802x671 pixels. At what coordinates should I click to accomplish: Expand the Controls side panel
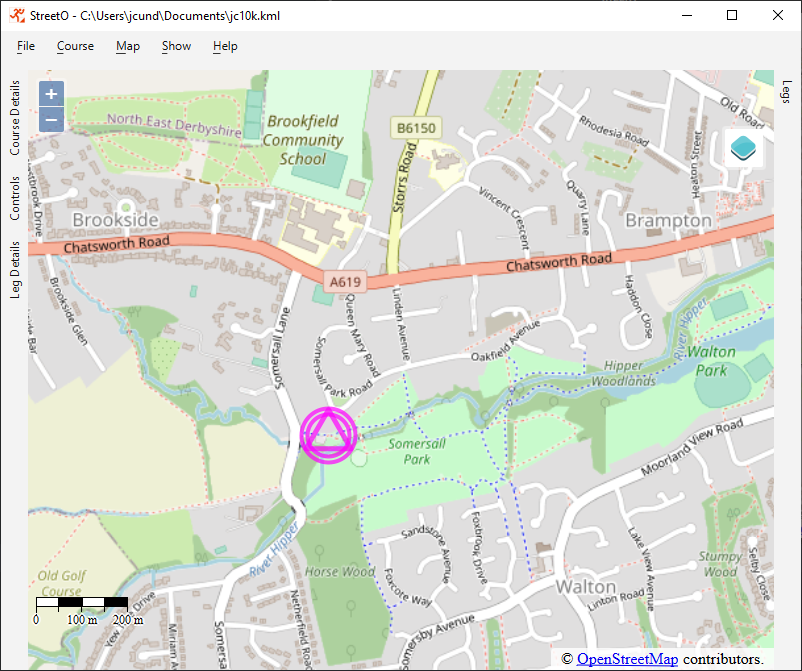[15, 198]
